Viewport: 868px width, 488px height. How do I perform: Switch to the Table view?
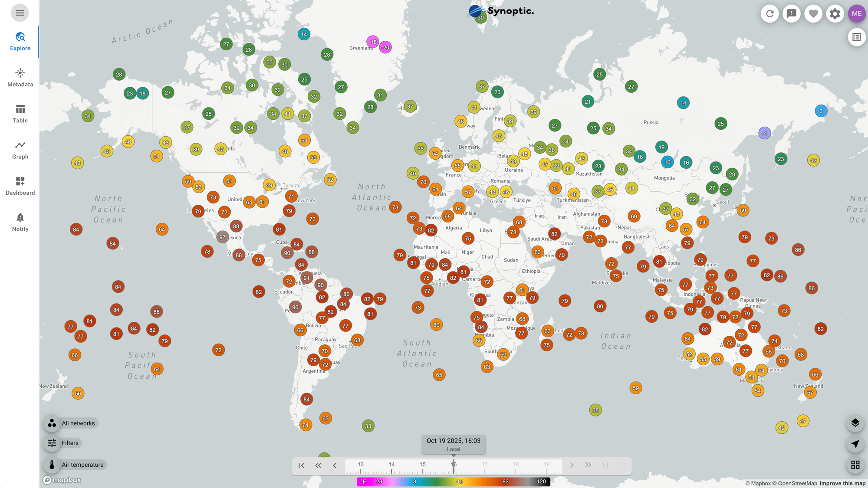point(20,114)
